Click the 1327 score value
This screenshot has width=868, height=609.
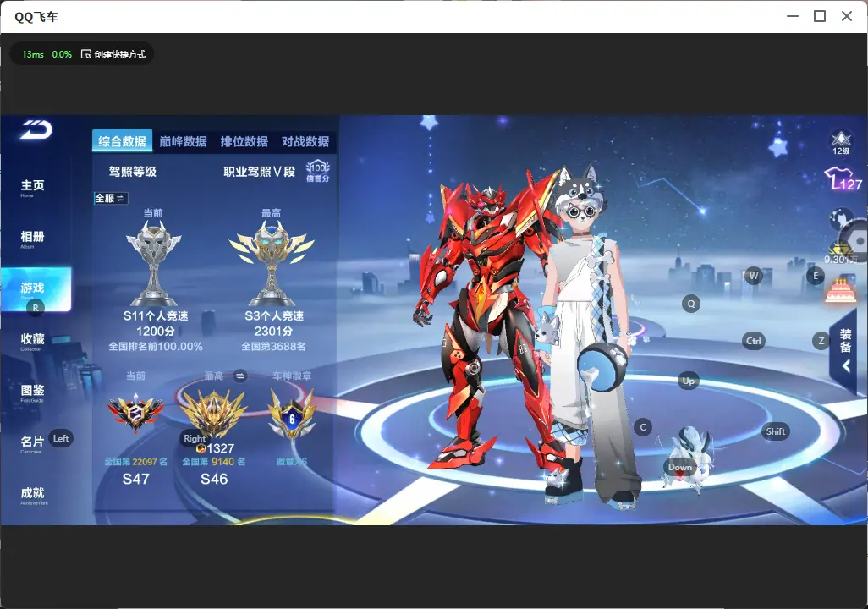click(x=220, y=448)
